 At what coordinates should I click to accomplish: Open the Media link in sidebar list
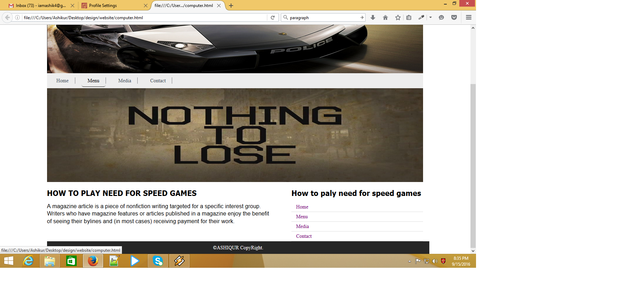point(302,226)
